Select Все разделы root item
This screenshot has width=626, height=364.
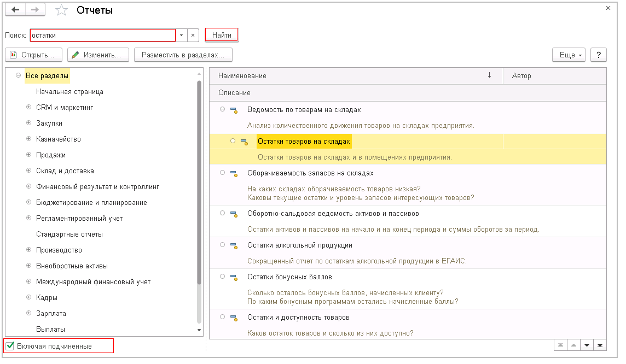click(x=47, y=76)
